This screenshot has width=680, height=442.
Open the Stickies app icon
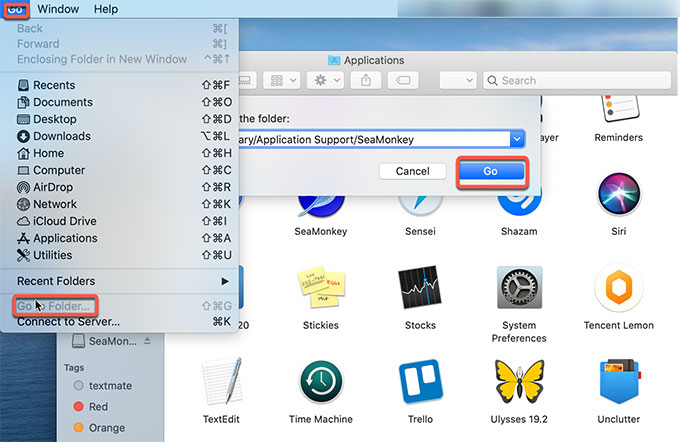(319, 291)
